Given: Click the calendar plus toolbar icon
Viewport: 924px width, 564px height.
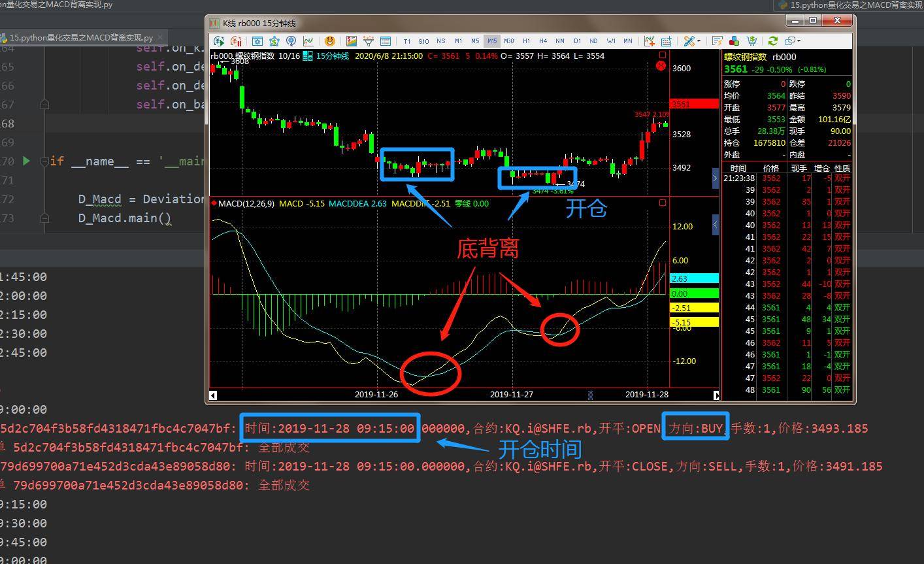Looking at the screenshot, I should point(667,41).
